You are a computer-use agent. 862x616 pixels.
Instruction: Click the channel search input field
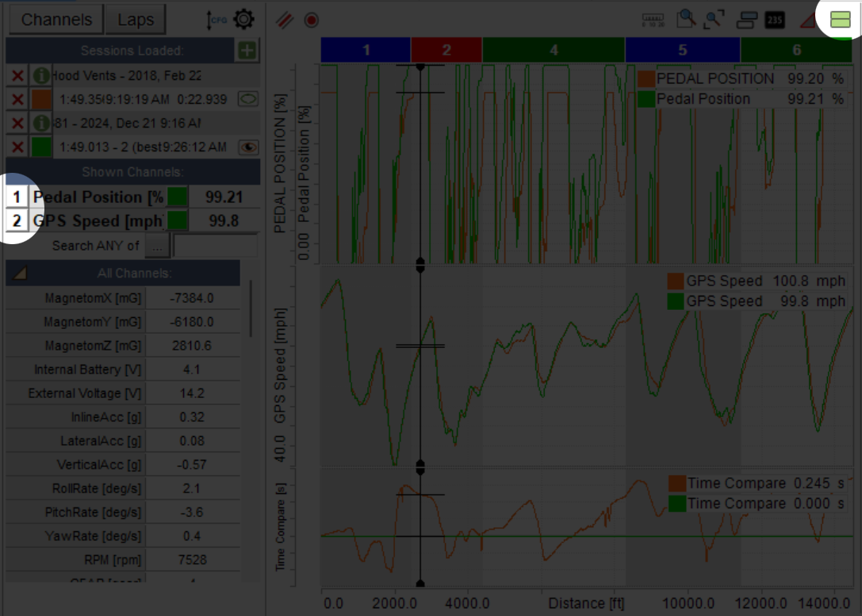point(216,246)
